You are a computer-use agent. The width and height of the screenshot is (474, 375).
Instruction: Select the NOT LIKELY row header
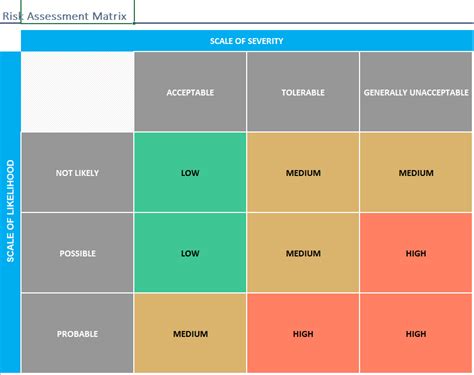click(x=77, y=172)
